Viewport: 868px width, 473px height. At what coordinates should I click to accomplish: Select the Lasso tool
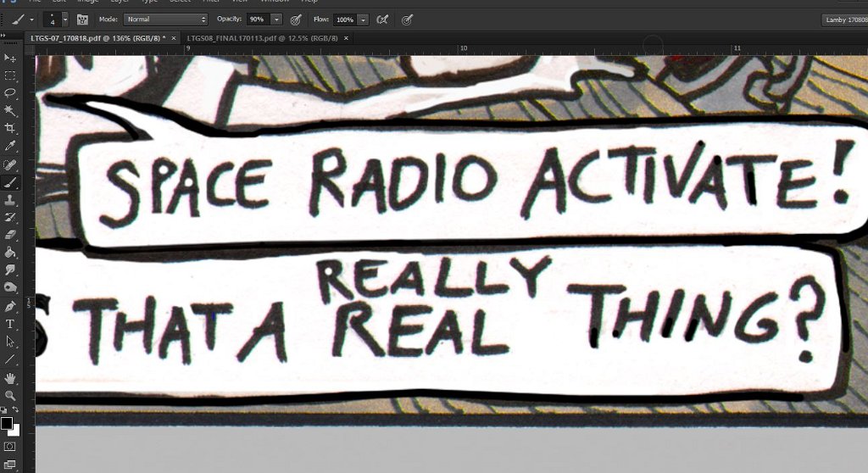[10, 92]
